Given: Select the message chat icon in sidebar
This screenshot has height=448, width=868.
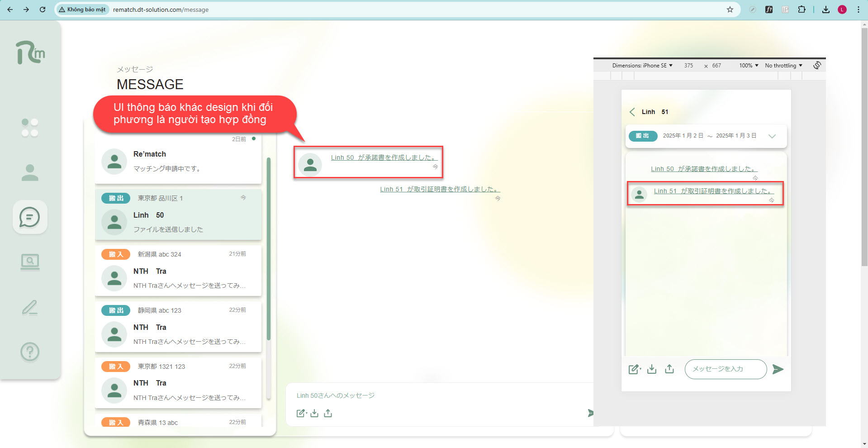Looking at the screenshot, I should (x=30, y=217).
